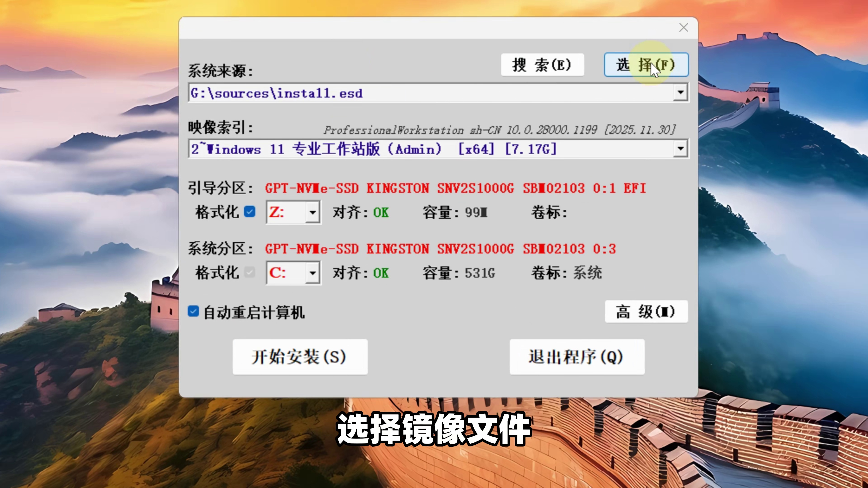Expand the image index dropdown arrow
Viewport: 868px width, 488px height.
pos(680,148)
